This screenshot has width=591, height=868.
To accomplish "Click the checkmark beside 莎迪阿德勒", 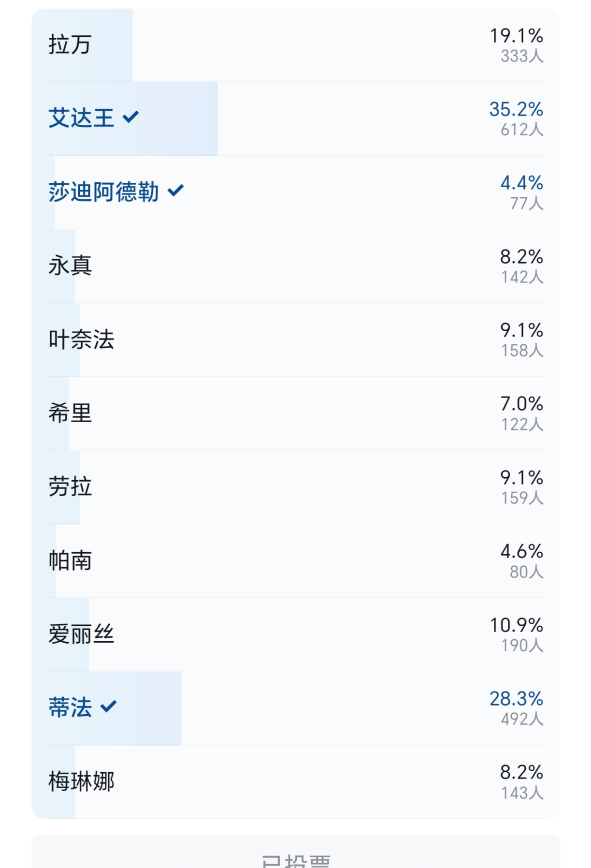I will tap(175, 191).
